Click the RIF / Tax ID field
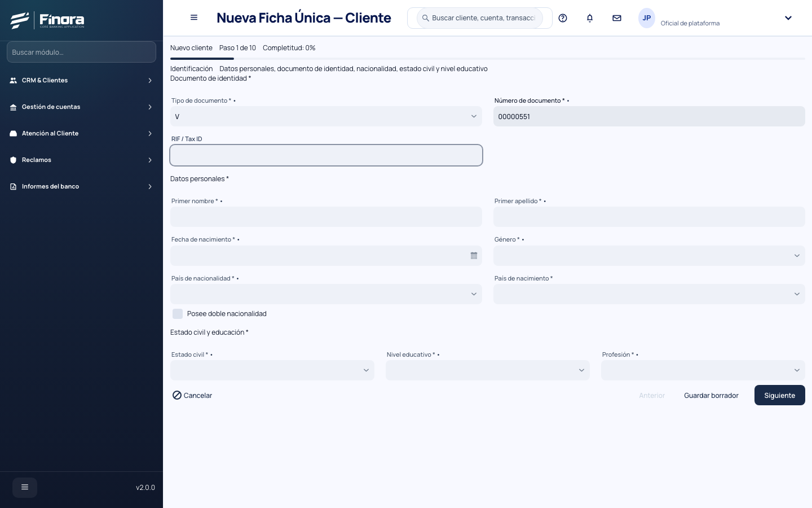Screen dimensions: 812x508 click(x=326, y=155)
